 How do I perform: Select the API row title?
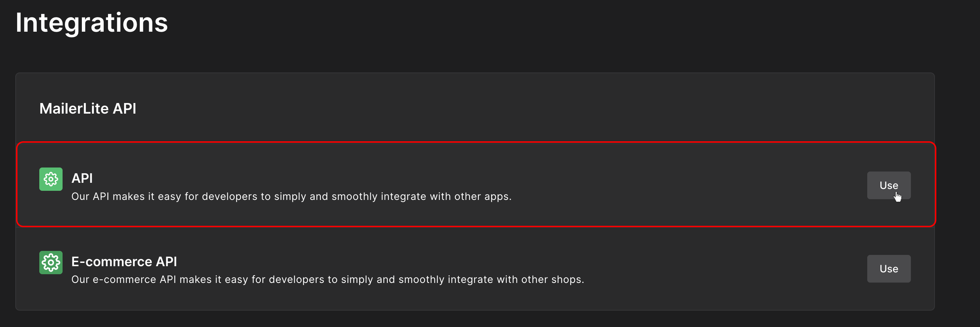click(82, 178)
